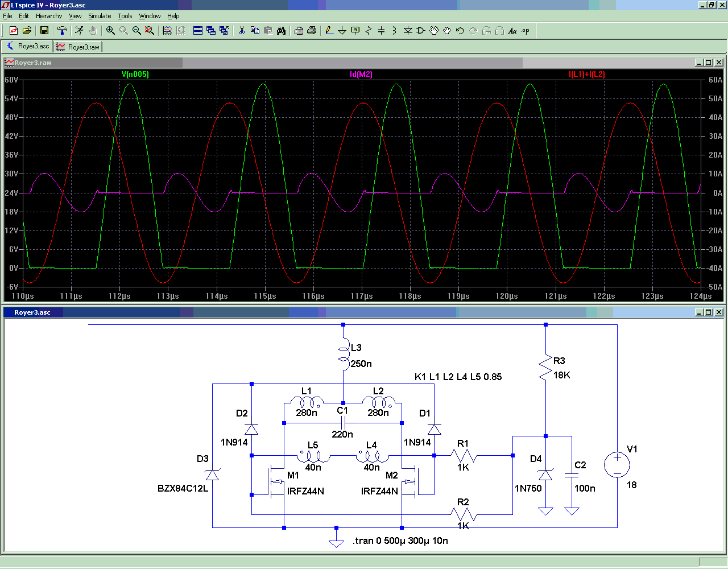The width and height of the screenshot is (728, 569).
Task: Click the Tile Windows icon
Action: click(198, 31)
